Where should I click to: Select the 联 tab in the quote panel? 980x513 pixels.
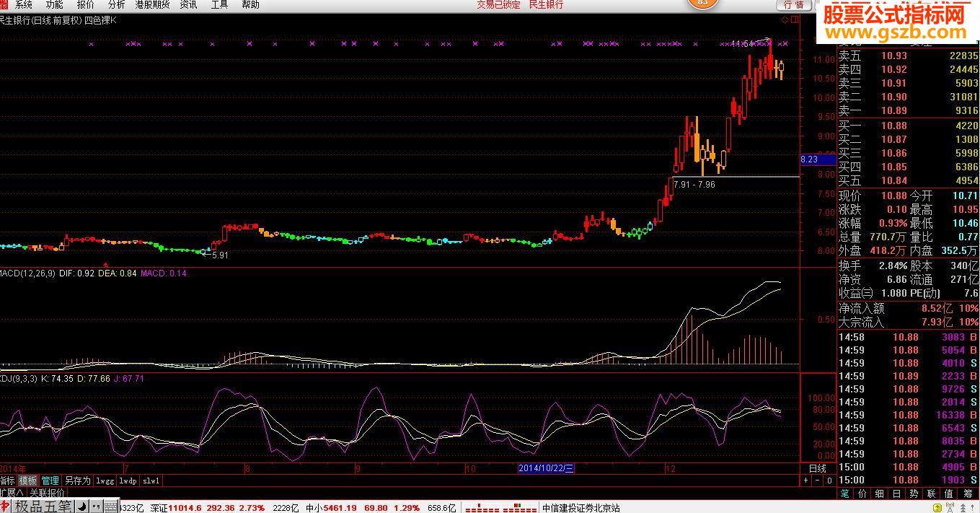pos(932,494)
